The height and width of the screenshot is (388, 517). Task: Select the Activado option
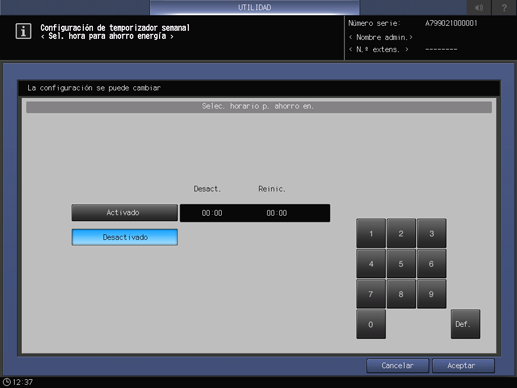pyautogui.click(x=125, y=213)
